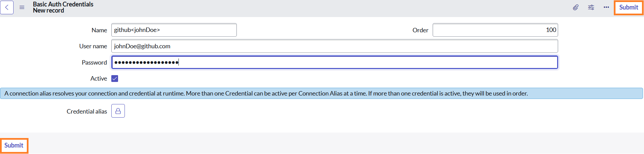The width and height of the screenshot is (644, 154).
Task: Open the form context hamburger menu
Action: click(x=22, y=7)
